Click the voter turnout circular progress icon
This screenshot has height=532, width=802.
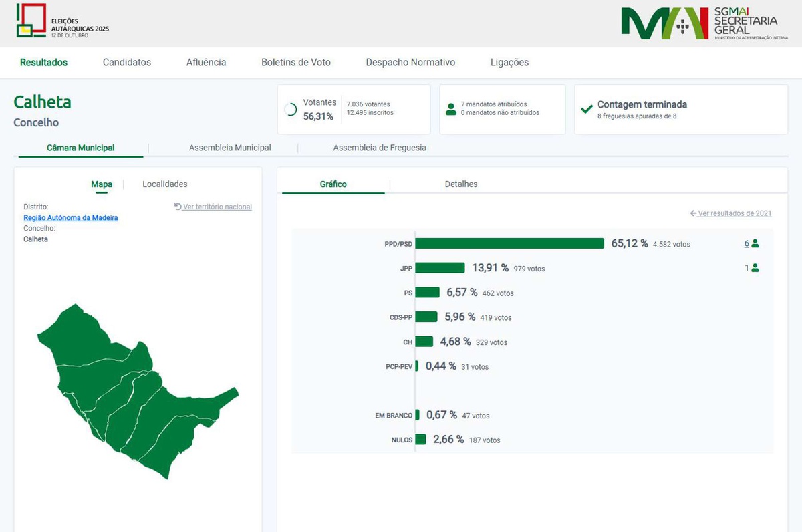click(291, 110)
